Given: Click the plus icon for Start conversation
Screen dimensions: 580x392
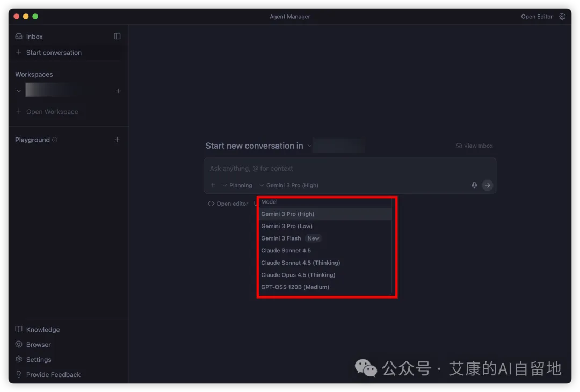Looking at the screenshot, I should [x=18, y=53].
